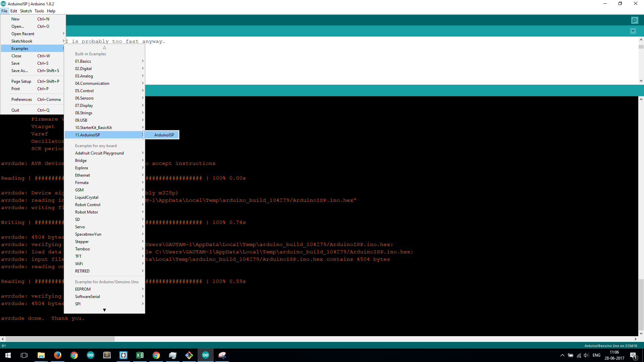Open Sublime Text from the taskbar

point(107,355)
